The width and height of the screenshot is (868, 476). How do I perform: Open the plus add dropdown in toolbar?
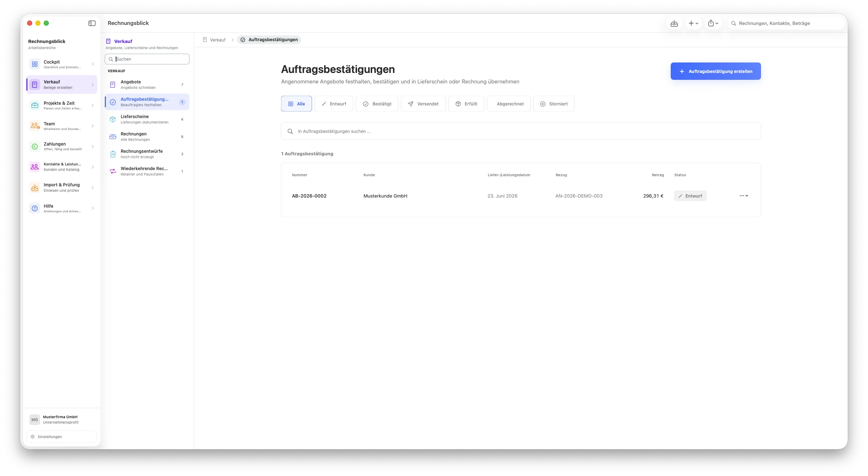(693, 23)
